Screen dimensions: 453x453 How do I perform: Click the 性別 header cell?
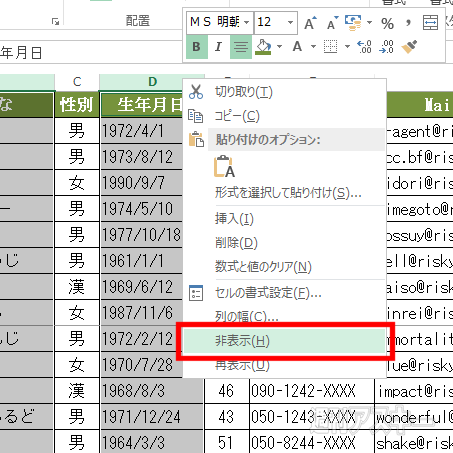click(77, 105)
